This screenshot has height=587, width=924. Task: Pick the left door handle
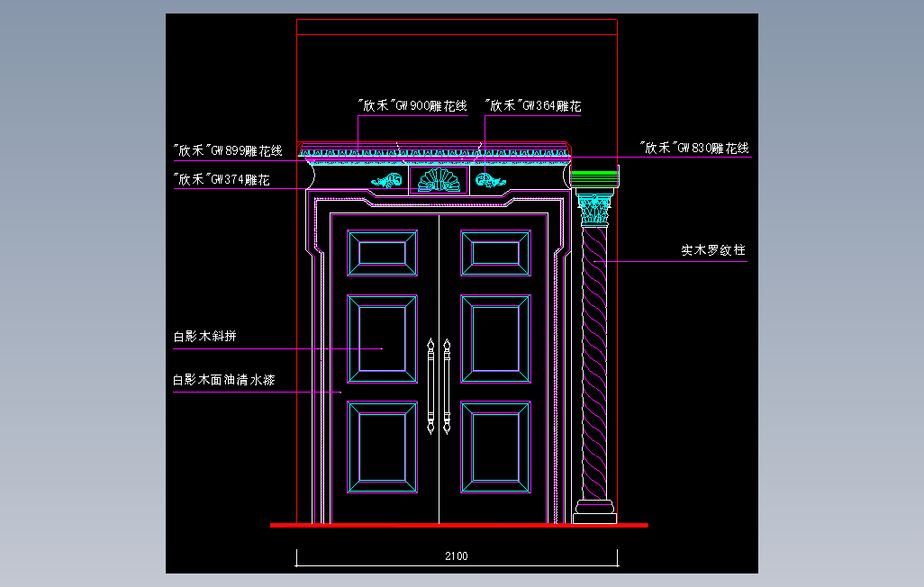pyautogui.click(x=430, y=386)
